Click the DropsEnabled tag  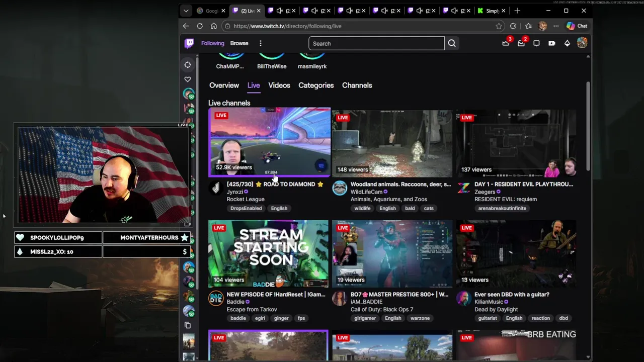pyautogui.click(x=246, y=208)
